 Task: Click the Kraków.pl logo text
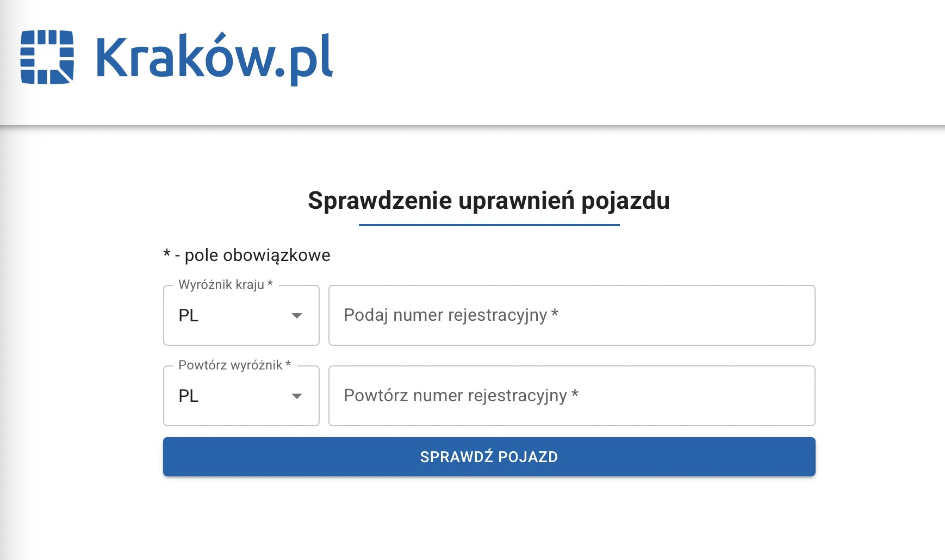(x=214, y=58)
